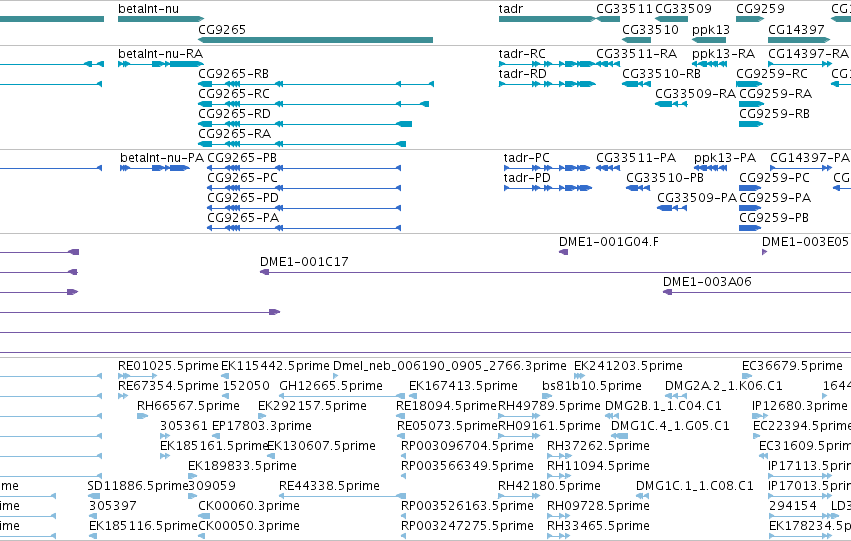Select EST EK292157.5prime
The height and width of the screenshot is (541, 851).
pyautogui.click(x=312, y=406)
